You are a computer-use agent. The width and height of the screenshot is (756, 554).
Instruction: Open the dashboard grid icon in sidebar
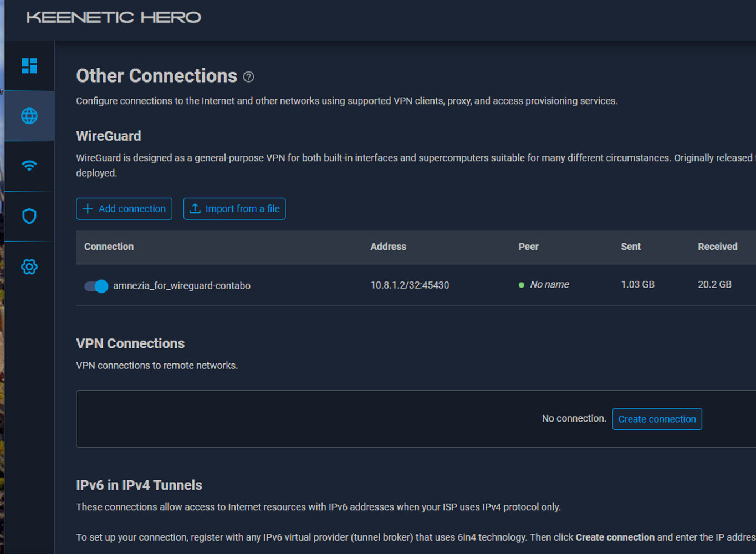pos(29,66)
